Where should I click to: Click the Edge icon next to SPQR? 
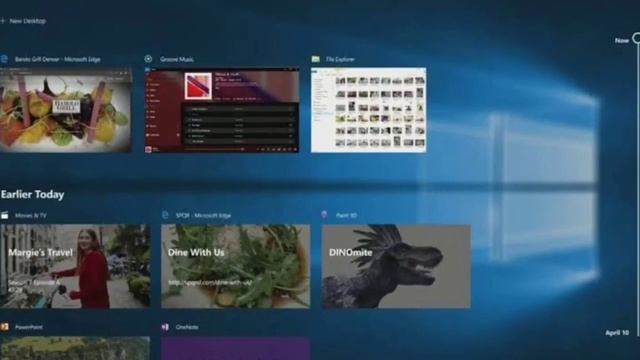(x=165, y=215)
